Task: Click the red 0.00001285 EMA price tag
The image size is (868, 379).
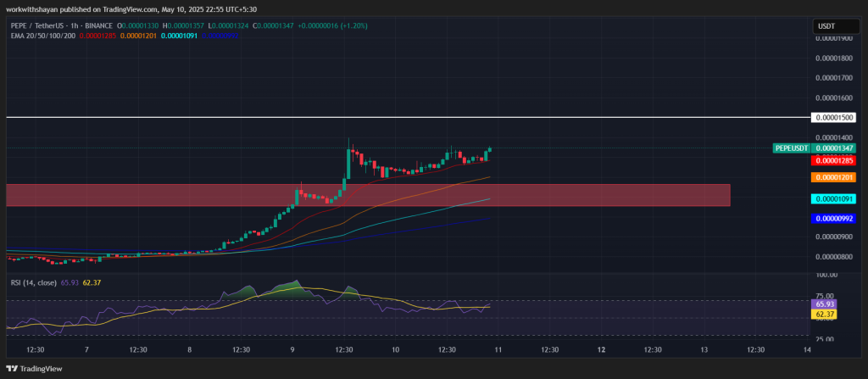Action: point(834,160)
